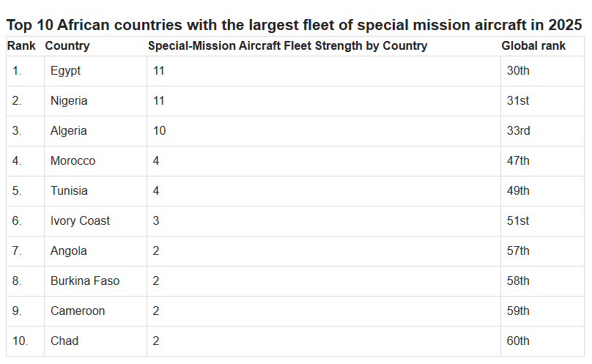Click the Fleet Strength by Country header
The width and height of the screenshot is (592, 364).
tap(287, 46)
